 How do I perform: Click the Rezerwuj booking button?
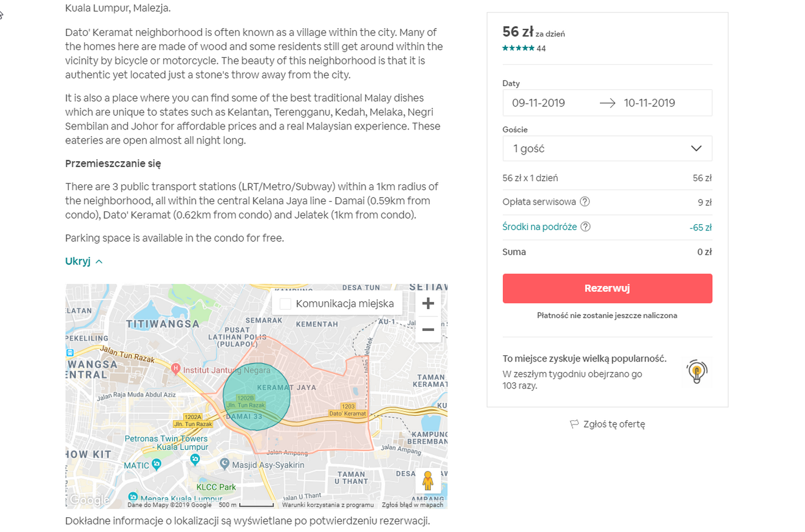pos(607,288)
